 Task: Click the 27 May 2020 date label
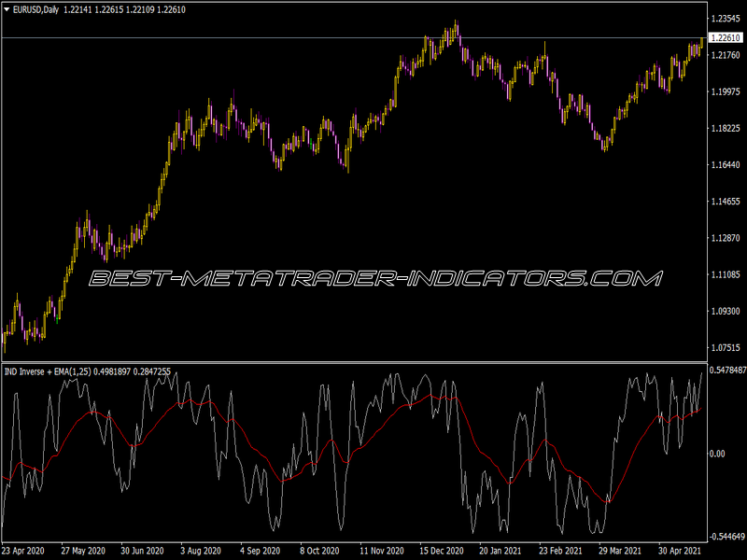pyautogui.click(x=83, y=551)
